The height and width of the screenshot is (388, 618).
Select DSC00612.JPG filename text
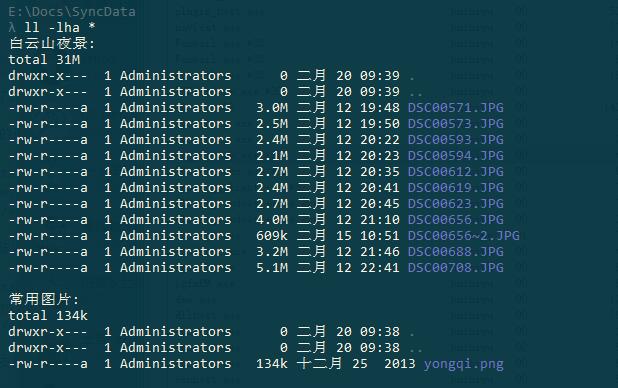[x=456, y=172]
